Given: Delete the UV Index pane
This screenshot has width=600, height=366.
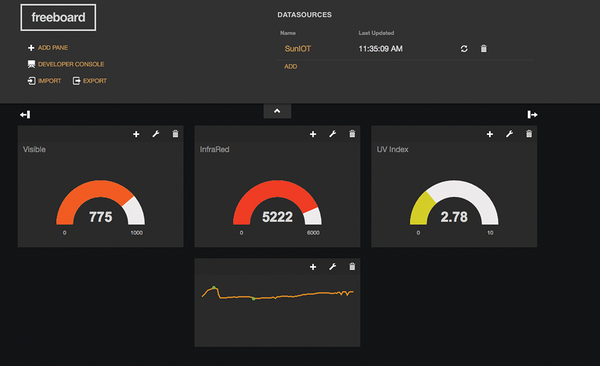Looking at the screenshot, I should [529, 134].
